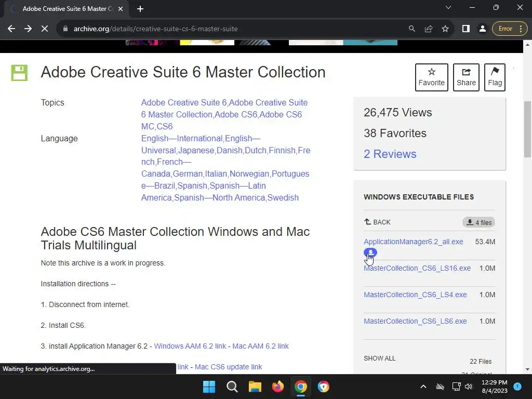Download MasterCollection_CS6_LS16.exe

coord(417,268)
